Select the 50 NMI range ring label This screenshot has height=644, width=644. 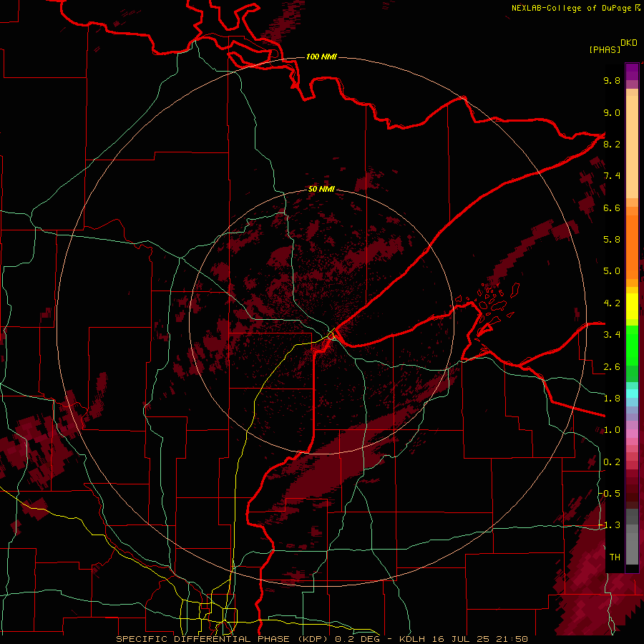point(321,189)
